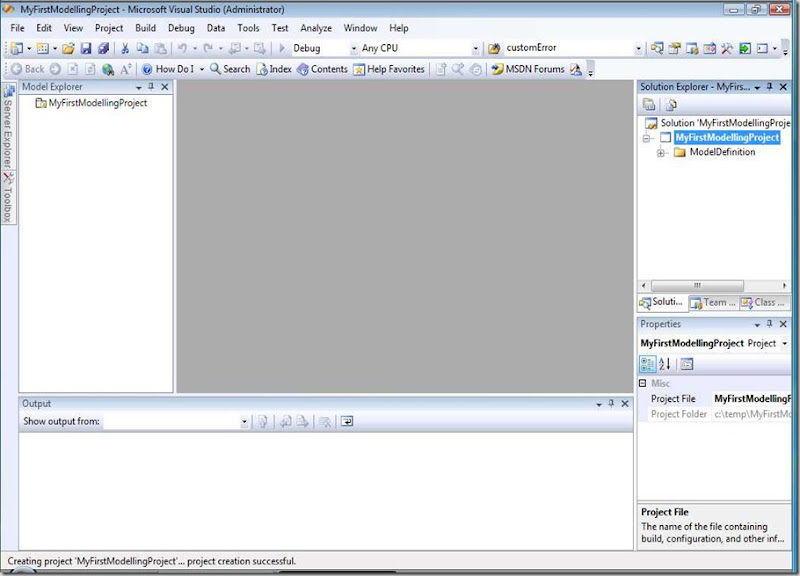This screenshot has height=576, width=800.
Task: Click the Contents help button
Action: (322, 69)
